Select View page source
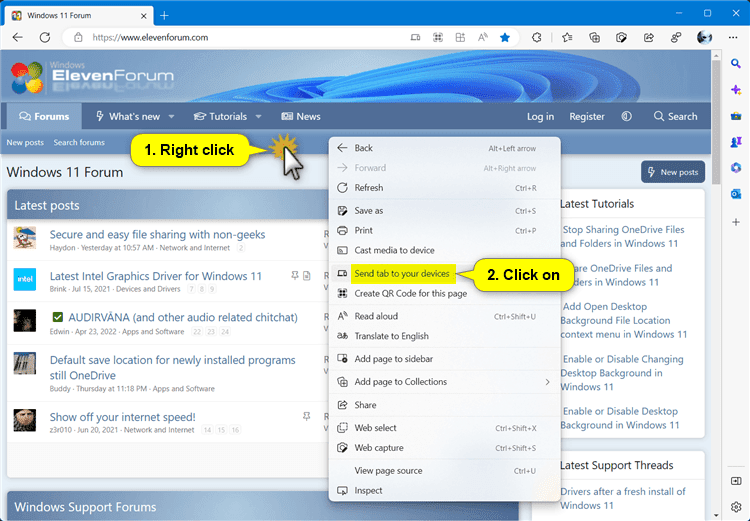This screenshot has height=521, width=750. 445,471
